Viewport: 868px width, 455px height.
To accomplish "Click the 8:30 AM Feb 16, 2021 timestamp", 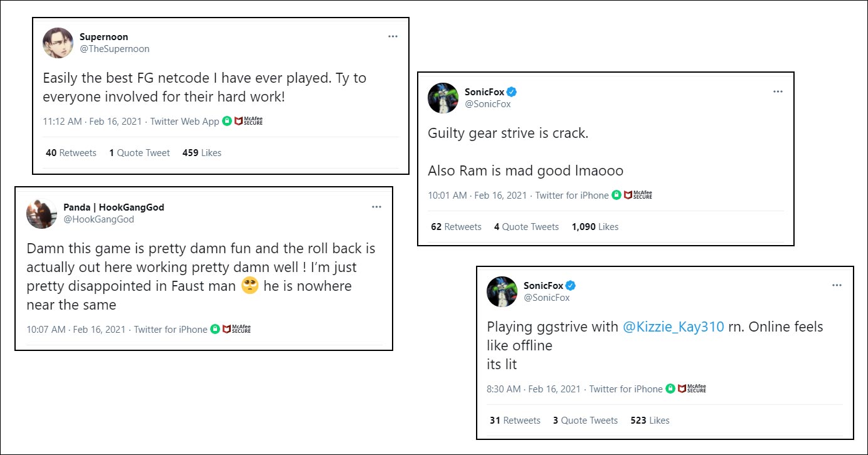I will click(x=534, y=389).
